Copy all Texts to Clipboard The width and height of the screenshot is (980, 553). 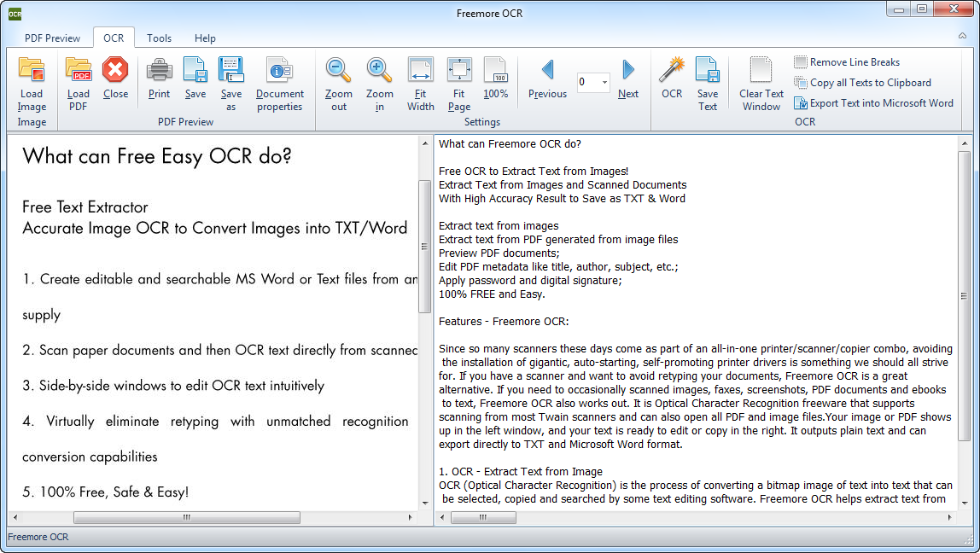[862, 83]
